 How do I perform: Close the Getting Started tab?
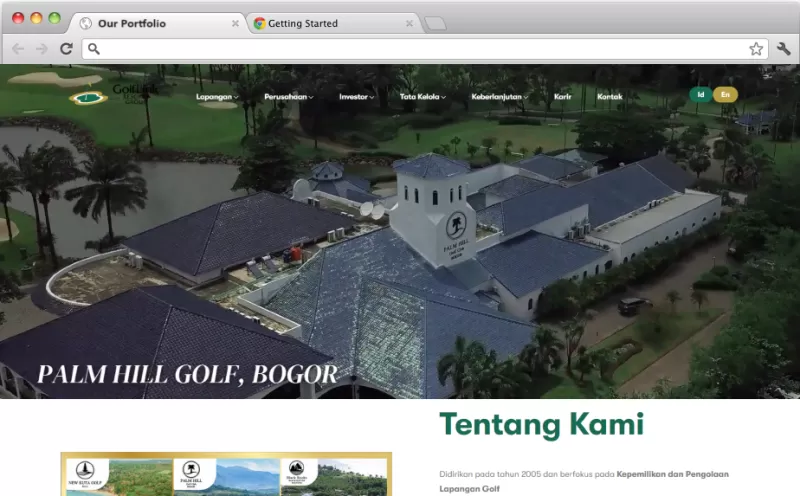pos(409,23)
